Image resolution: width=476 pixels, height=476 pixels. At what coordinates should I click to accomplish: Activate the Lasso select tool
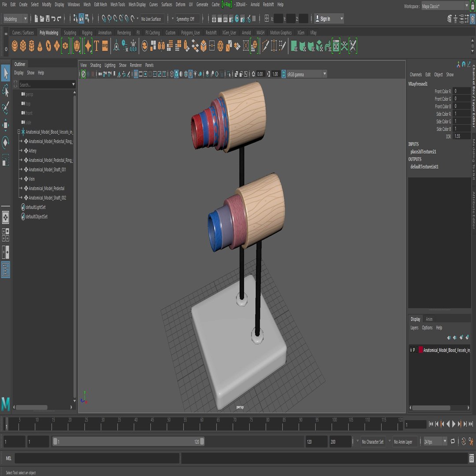tap(5, 90)
